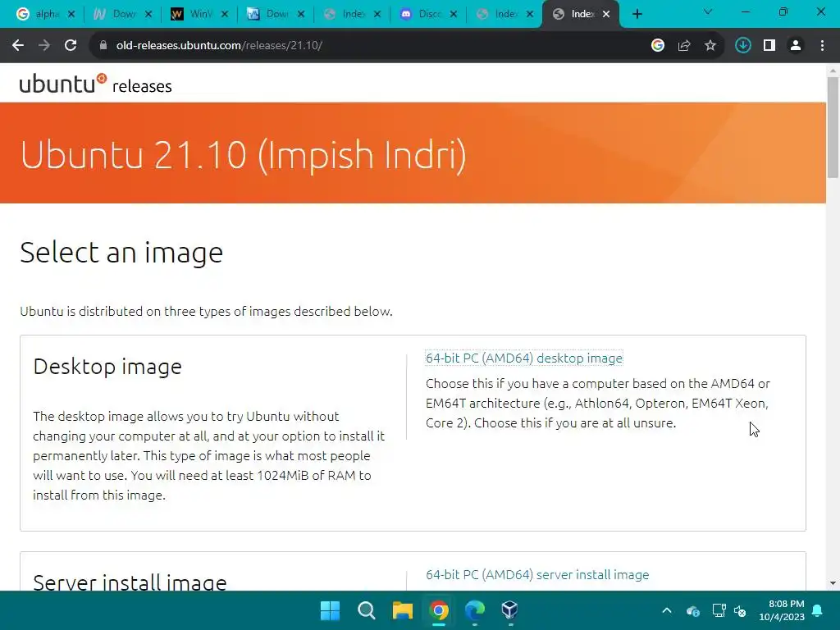
Task: Open 64-bit PC (AMD64) server install image link
Action: point(537,574)
